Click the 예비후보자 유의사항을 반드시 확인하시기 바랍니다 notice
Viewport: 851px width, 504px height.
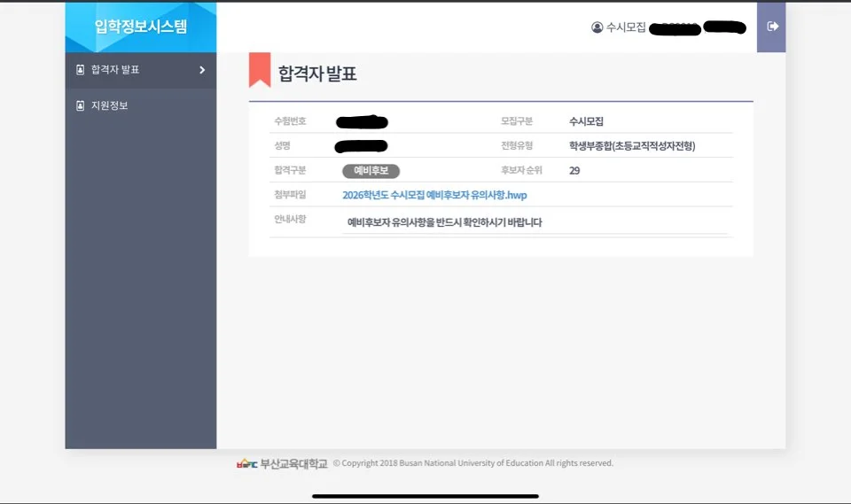point(444,222)
